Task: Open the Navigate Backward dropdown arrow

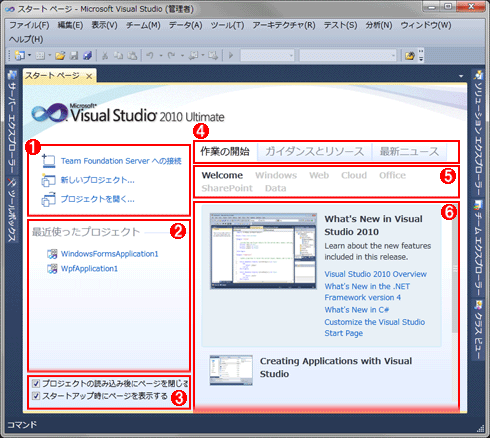Action: tap(203, 55)
